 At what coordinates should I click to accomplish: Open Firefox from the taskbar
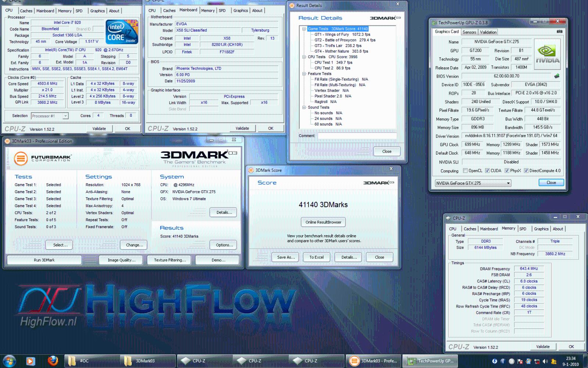coord(53,361)
